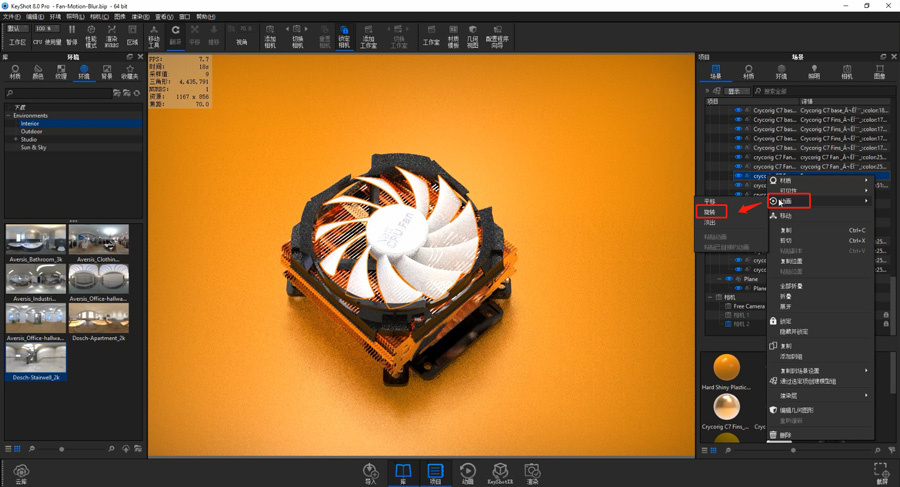This screenshot has width=900, height=487.
Task: Adjust the material thumbnail size slider at bottom right
Action: click(x=793, y=450)
